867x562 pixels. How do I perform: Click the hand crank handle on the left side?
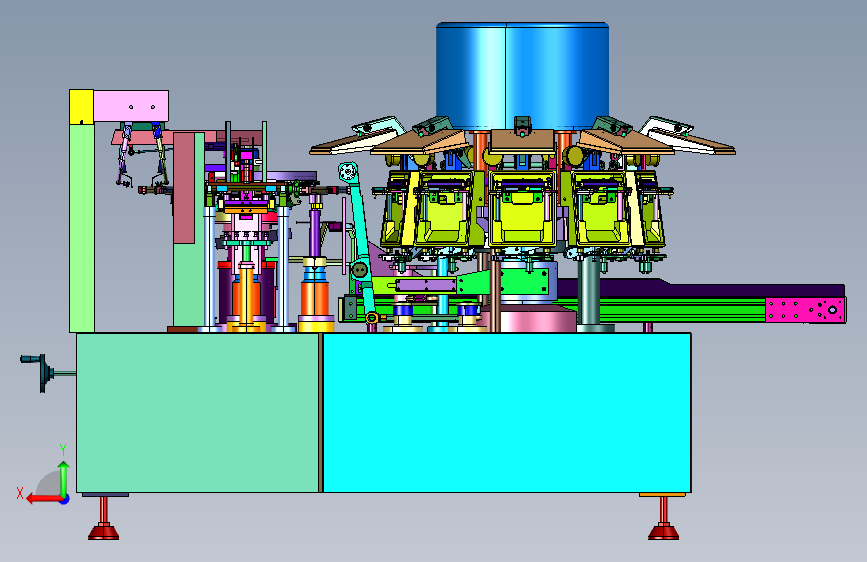tap(39, 372)
